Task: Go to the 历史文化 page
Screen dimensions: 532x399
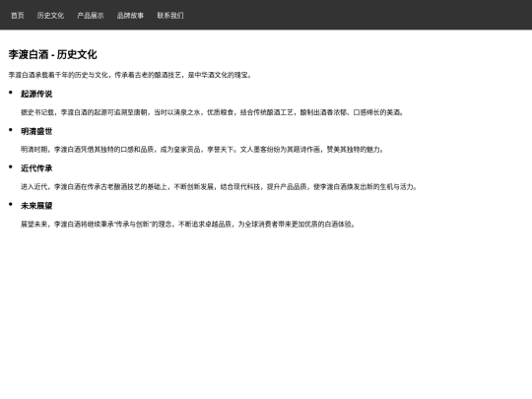Action: click(50, 15)
